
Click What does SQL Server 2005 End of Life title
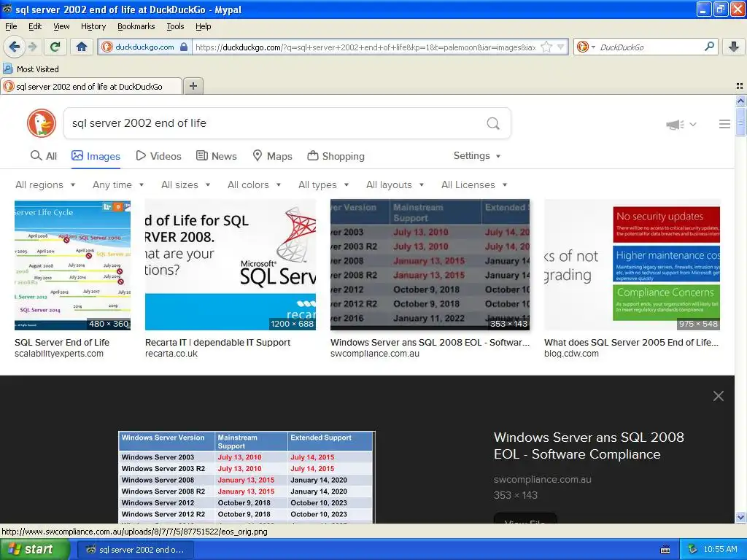coord(631,343)
